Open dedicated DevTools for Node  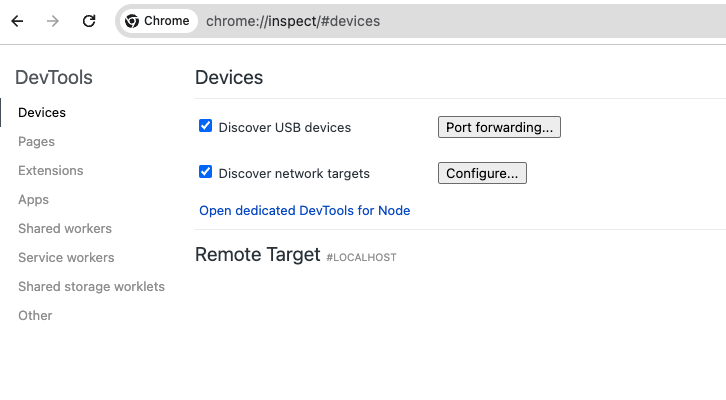click(x=304, y=210)
